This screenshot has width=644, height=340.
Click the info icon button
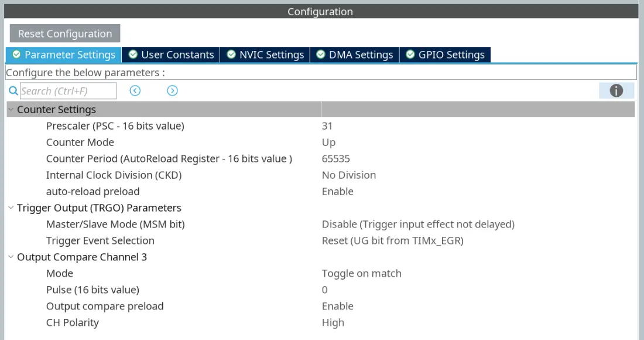[616, 91]
